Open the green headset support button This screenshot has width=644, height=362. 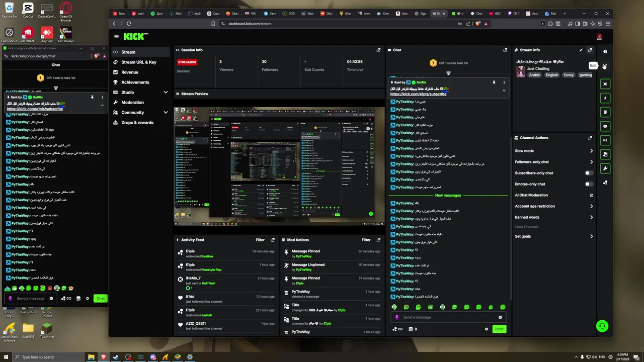(602, 326)
